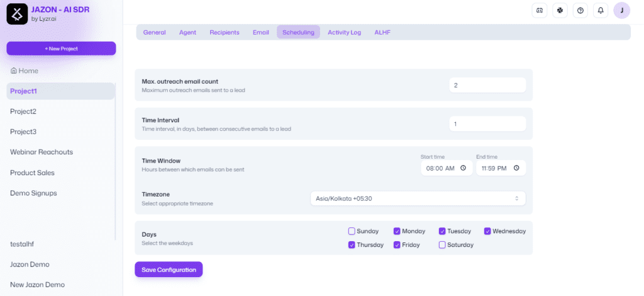Go to Home in the sidebar

tap(25, 71)
